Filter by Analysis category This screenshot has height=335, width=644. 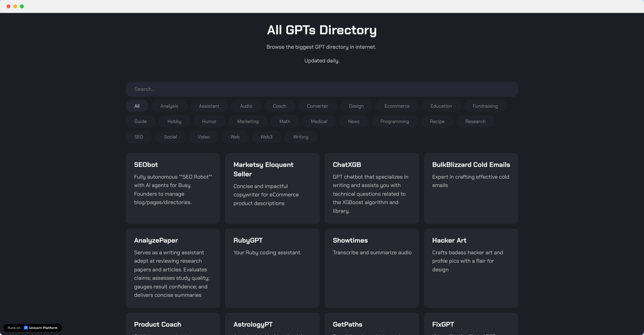[x=169, y=106]
